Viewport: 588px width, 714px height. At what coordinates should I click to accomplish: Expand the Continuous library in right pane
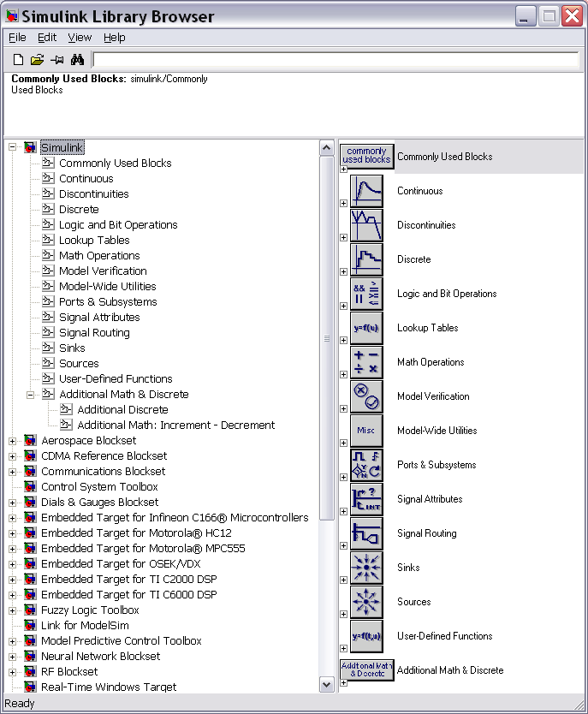[x=343, y=203]
